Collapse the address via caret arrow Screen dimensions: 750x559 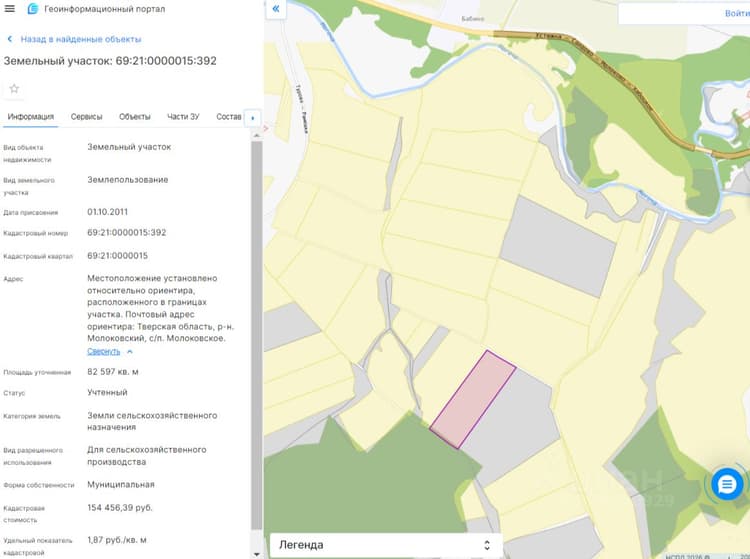coord(130,351)
